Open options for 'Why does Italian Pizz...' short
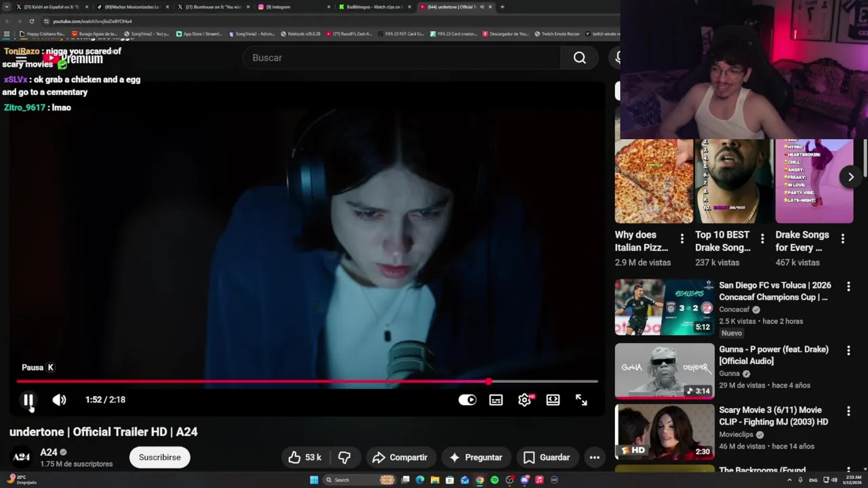The image size is (868, 488). 682,239
